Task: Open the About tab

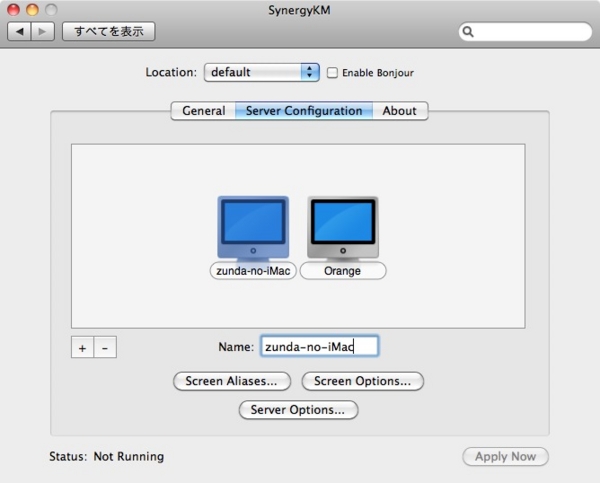Action: point(400,111)
